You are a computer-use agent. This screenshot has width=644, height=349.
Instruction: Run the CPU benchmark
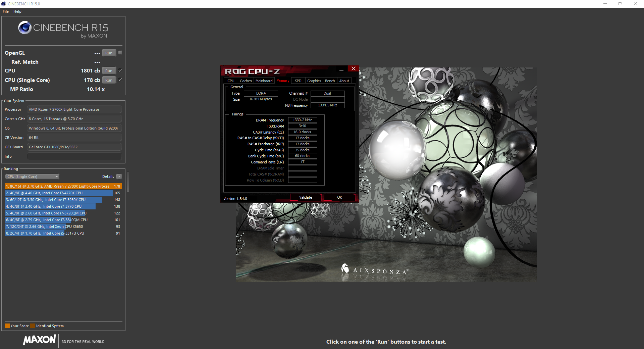(x=109, y=71)
